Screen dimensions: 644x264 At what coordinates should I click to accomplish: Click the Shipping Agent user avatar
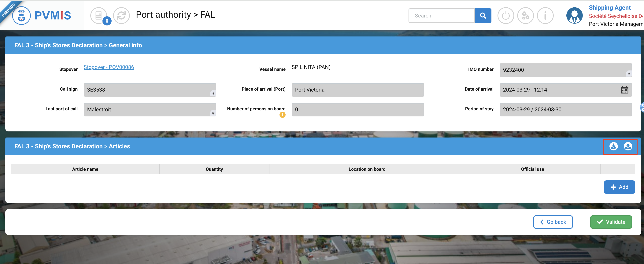pyautogui.click(x=574, y=16)
